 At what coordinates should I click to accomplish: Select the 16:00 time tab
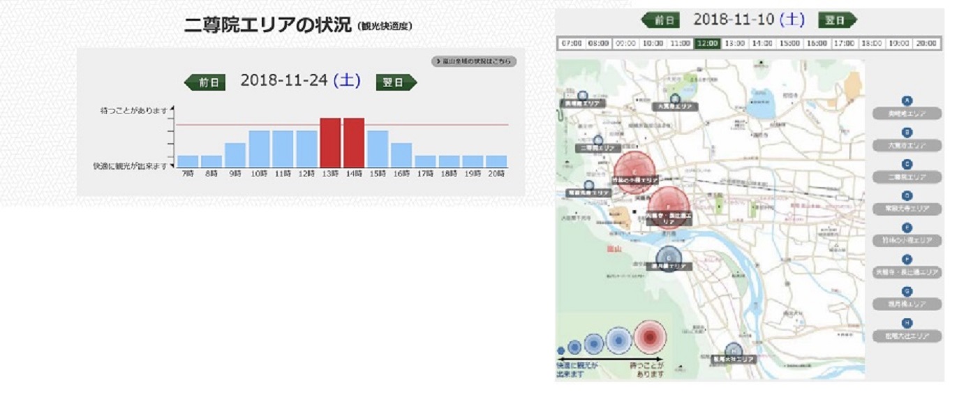tap(817, 43)
